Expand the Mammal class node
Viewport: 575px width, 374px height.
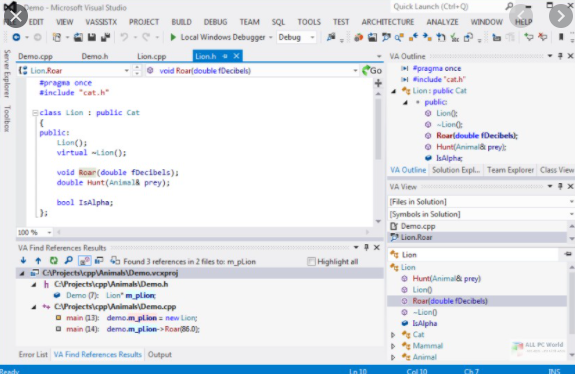tap(393, 346)
